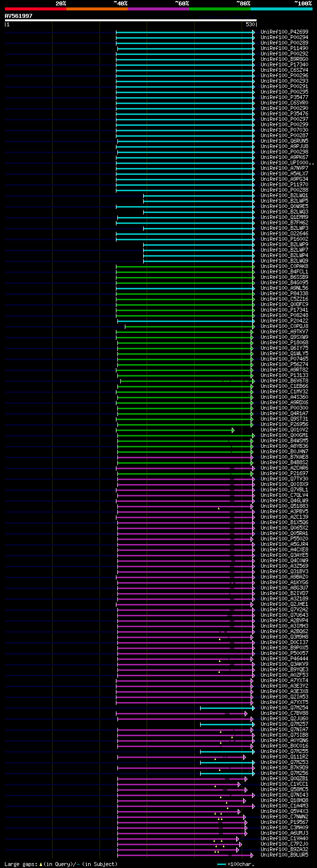Select hit label UniRef100_Q7M256
The width and height of the screenshot is (317, 868).
tap(284, 773)
